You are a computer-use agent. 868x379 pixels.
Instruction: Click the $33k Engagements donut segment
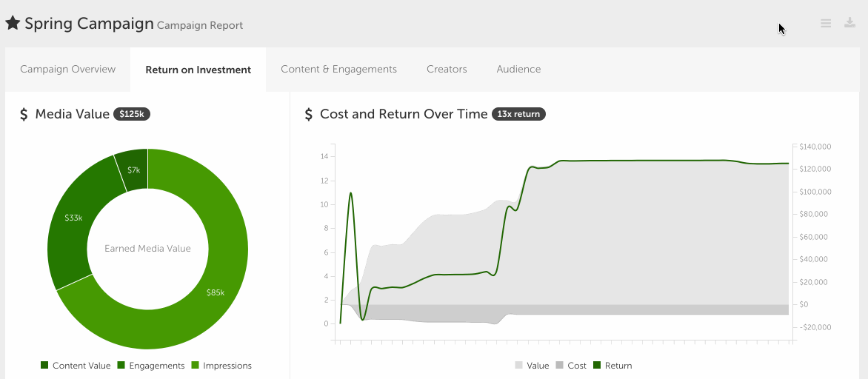pos(73,218)
